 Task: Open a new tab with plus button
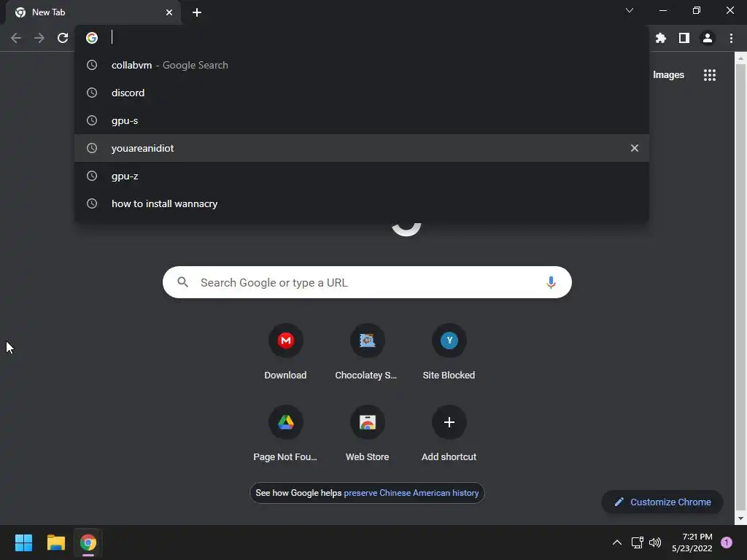(x=197, y=12)
